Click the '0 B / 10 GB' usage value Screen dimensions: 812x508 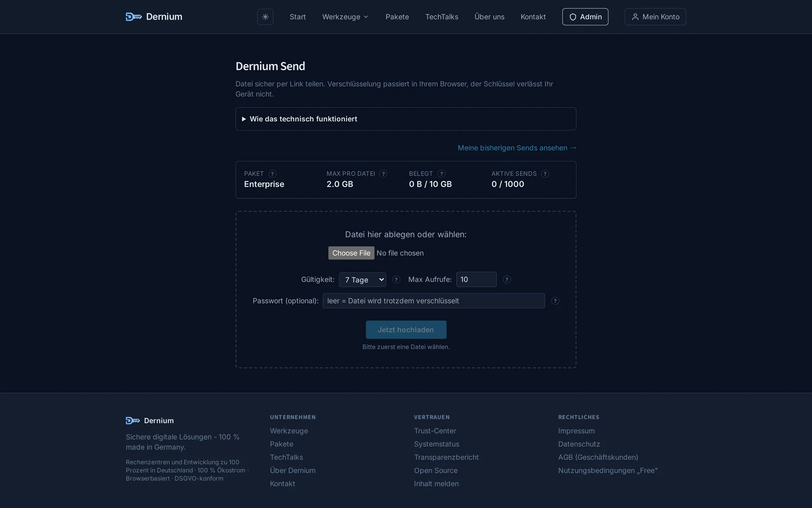click(x=430, y=184)
